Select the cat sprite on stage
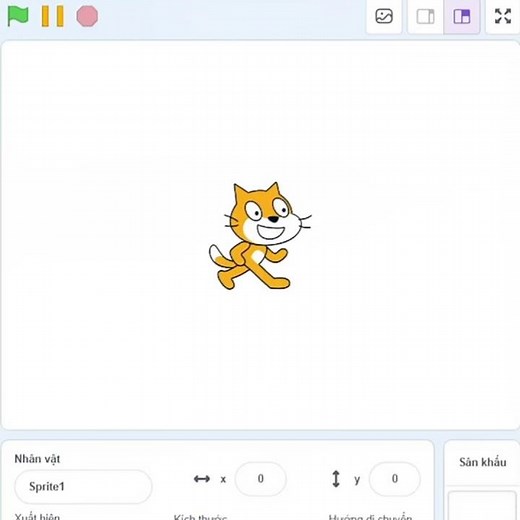 [x=260, y=236]
